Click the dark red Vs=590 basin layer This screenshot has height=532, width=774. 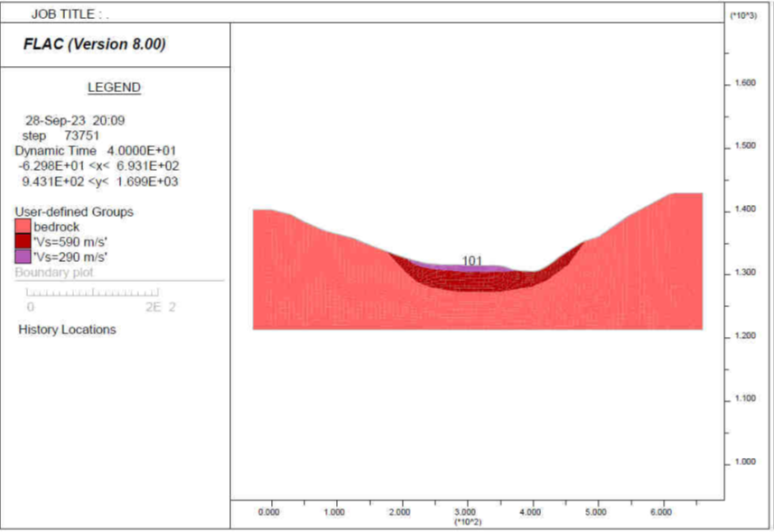470,282
